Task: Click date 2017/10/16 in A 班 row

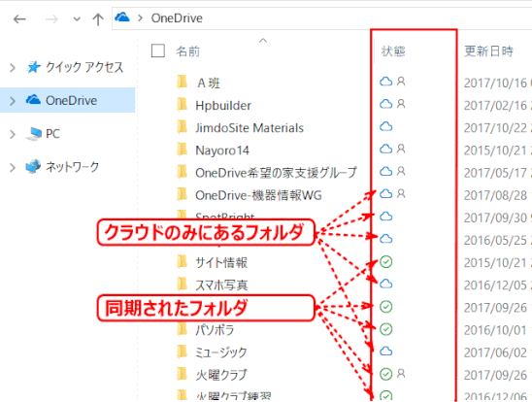Action: 495,84
